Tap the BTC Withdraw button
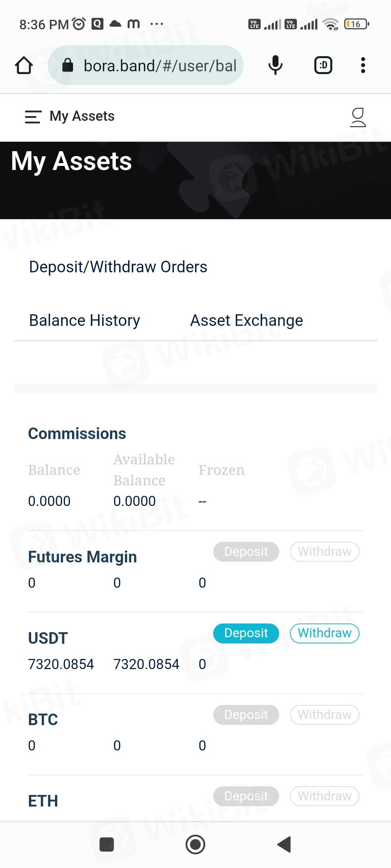Viewport: 391px width, 868px height. 324,715
